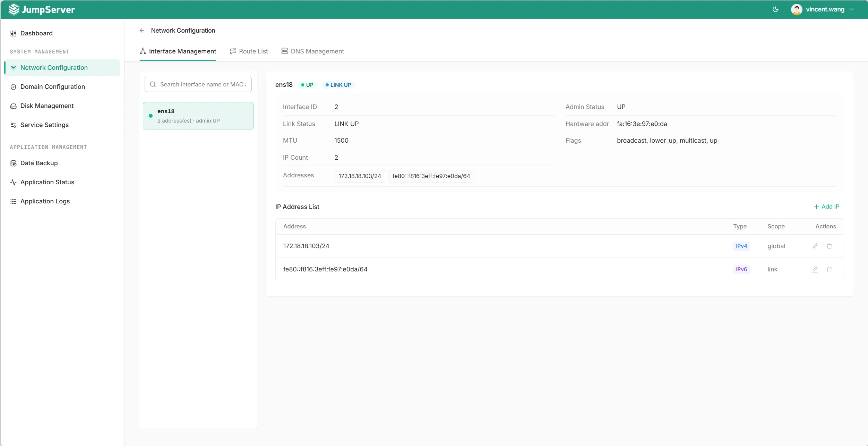Click the LINK UP status badge
Screen dimensions: 868x446
[x=338, y=85]
